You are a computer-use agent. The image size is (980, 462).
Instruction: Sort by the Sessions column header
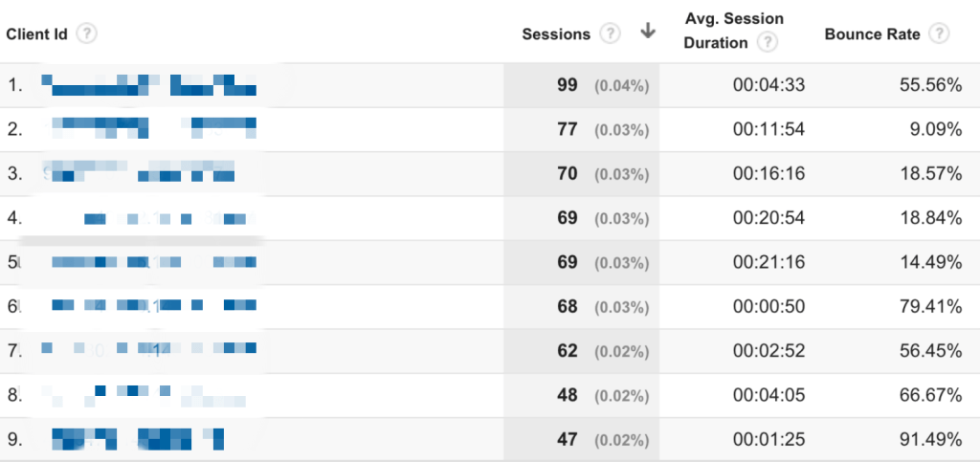coord(556,34)
